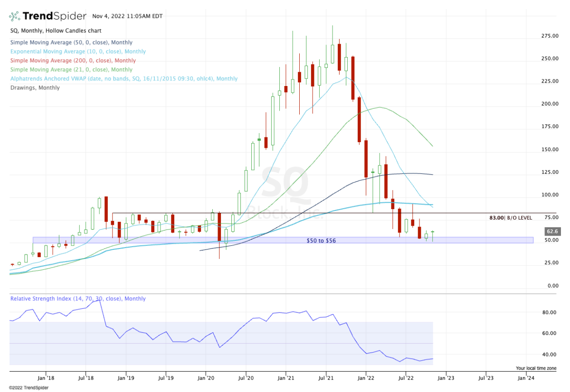
Task: Click the SQ Monthly Hollow Candles chart title
Action: (56, 30)
